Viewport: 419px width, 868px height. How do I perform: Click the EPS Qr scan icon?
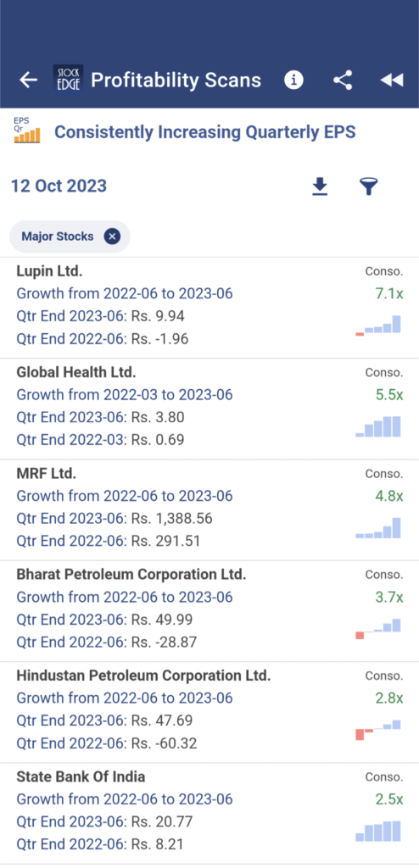pyautogui.click(x=27, y=130)
